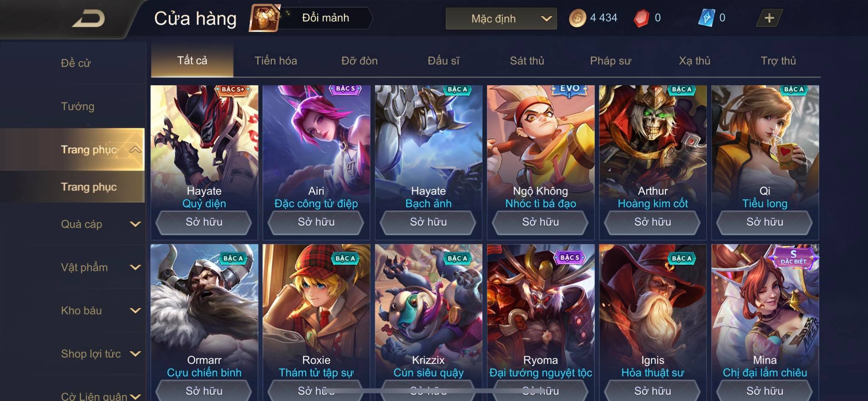868x401 pixels.
Task: Tap the back arrow icon
Action: pyautogui.click(x=88, y=19)
